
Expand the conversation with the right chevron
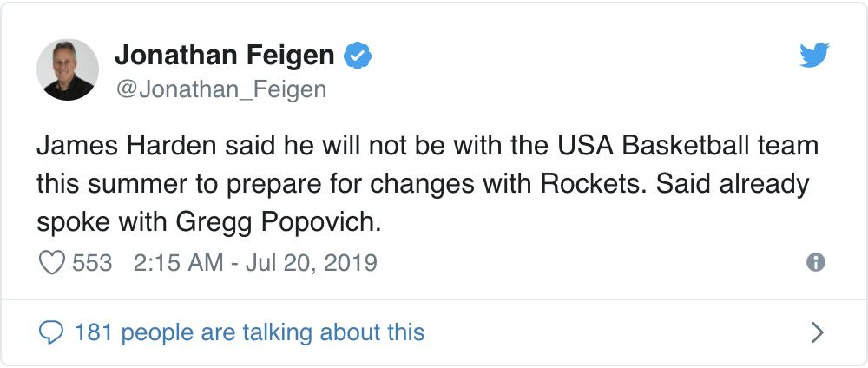coord(816,332)
